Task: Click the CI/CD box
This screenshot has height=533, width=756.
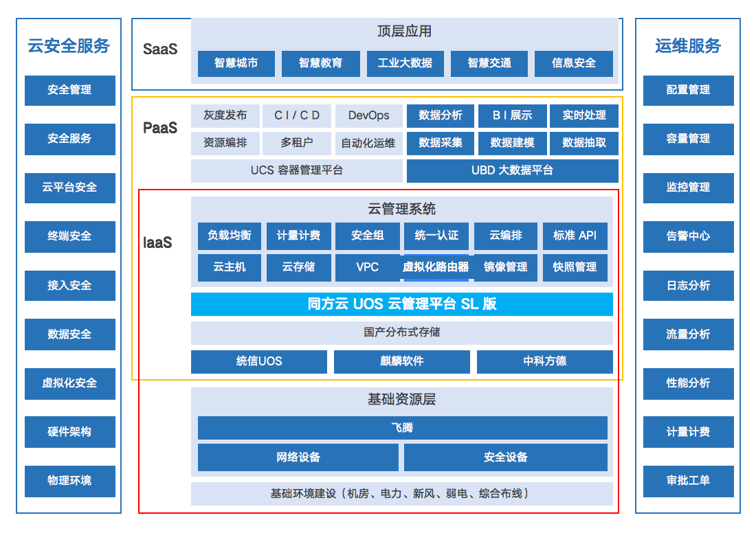Action: pyautogui.click(x=297, y=115)
